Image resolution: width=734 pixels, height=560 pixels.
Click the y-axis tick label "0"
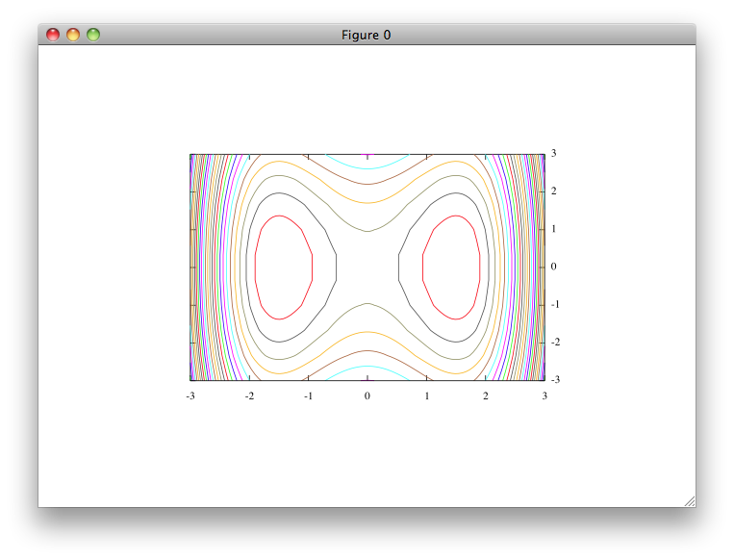coord(554,267)
